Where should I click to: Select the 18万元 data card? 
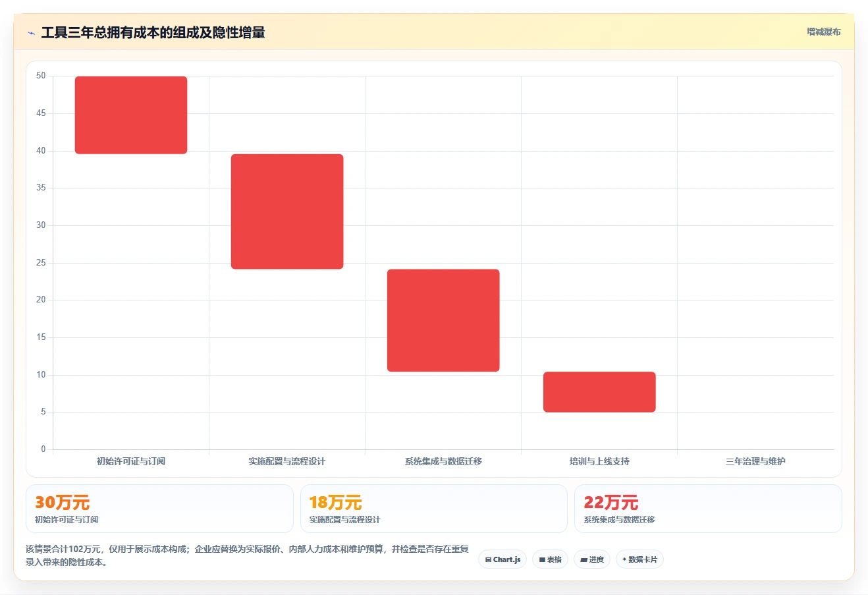pos(433,509)
